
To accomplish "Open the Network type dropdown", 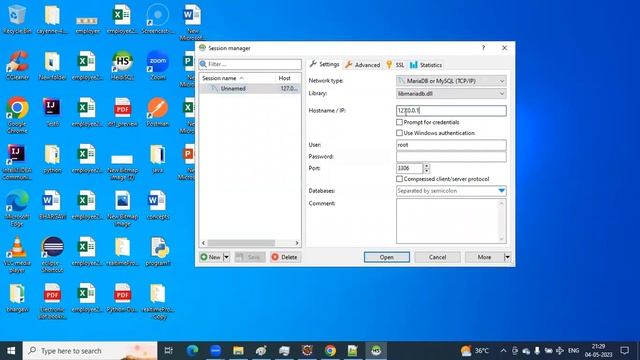I will 451,81.
